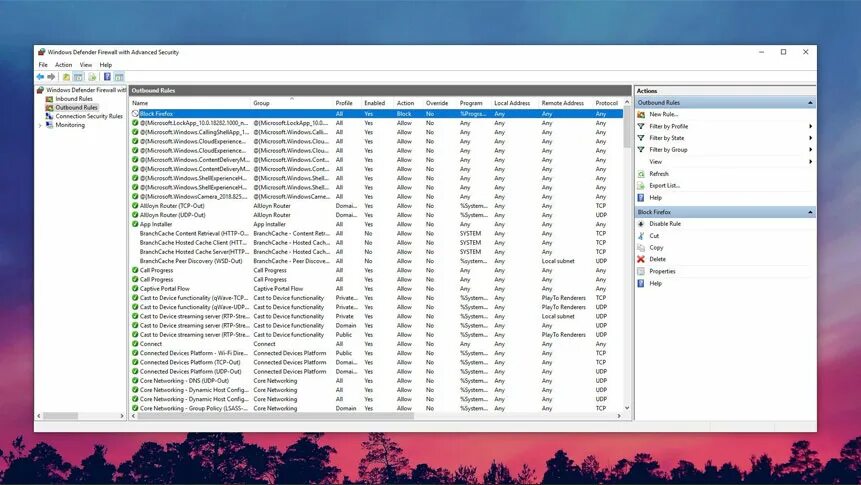The height and width of the screenshot is (485, 861).
Task: Click the Cut scissors icon
Action: click(x=641, y=236)
